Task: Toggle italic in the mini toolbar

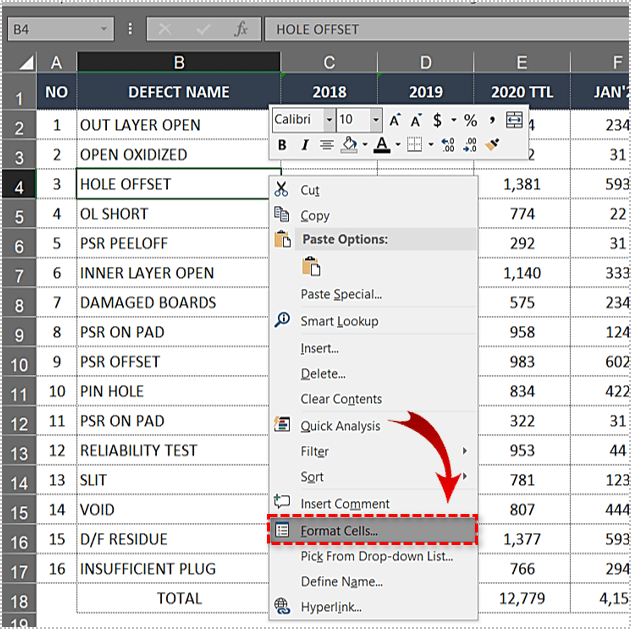Action: point(304,146)
